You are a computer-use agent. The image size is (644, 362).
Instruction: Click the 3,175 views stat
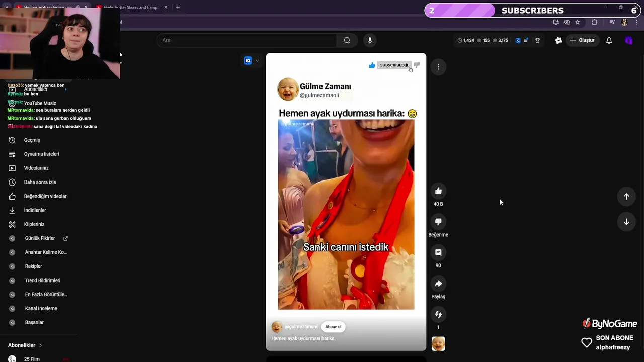(500, 40)
